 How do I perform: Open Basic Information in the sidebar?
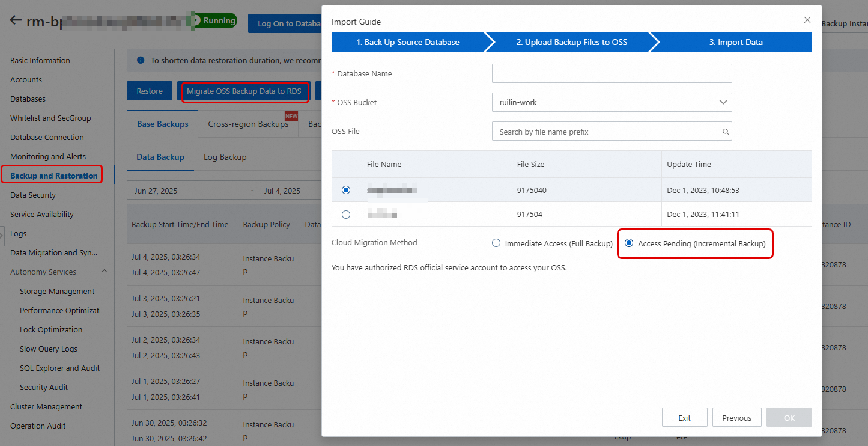[x=40, y=60]
